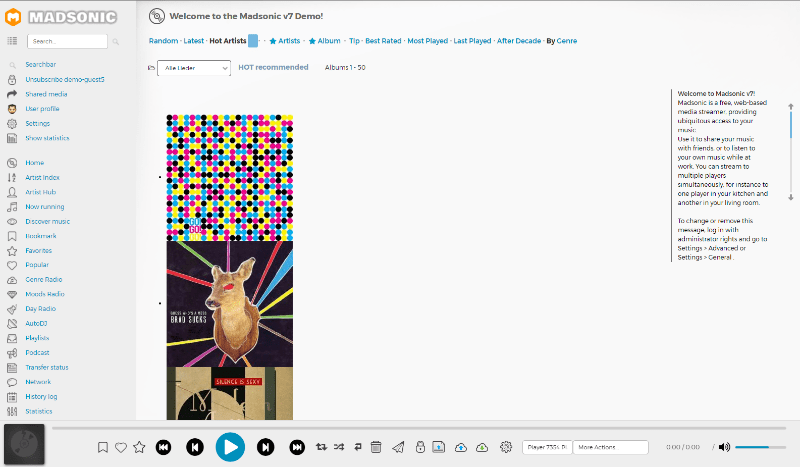
Task: Switch to Most Played view
Action: click(428, 41)
